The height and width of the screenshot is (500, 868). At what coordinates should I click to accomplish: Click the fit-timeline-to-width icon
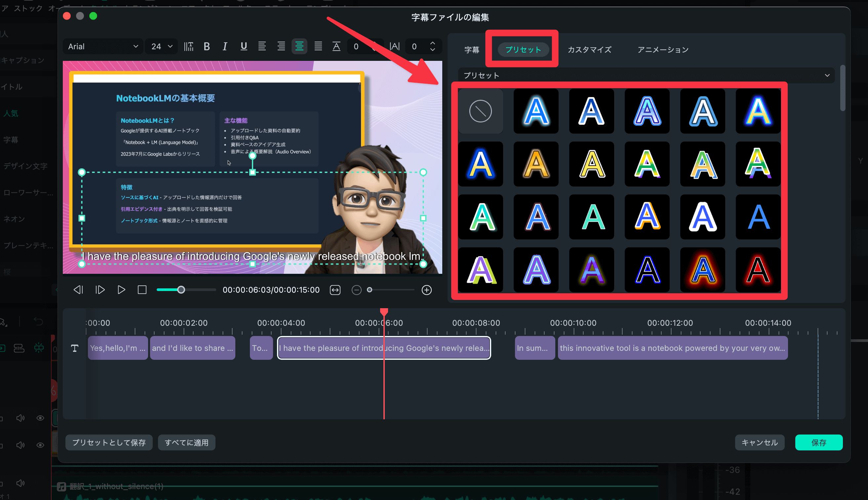(x=335, y=290)
